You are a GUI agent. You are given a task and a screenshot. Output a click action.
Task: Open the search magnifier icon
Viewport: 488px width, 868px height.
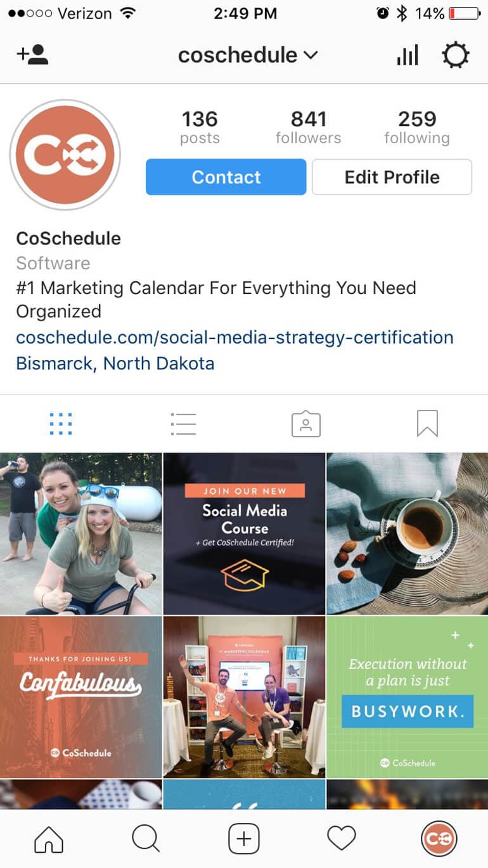146,839
